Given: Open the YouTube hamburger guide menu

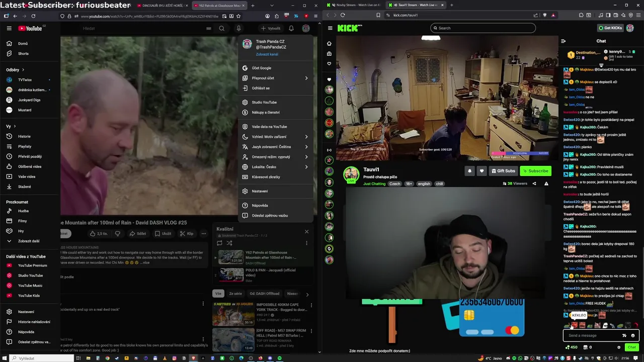Looking at the screenshot, I should [9, 28].
